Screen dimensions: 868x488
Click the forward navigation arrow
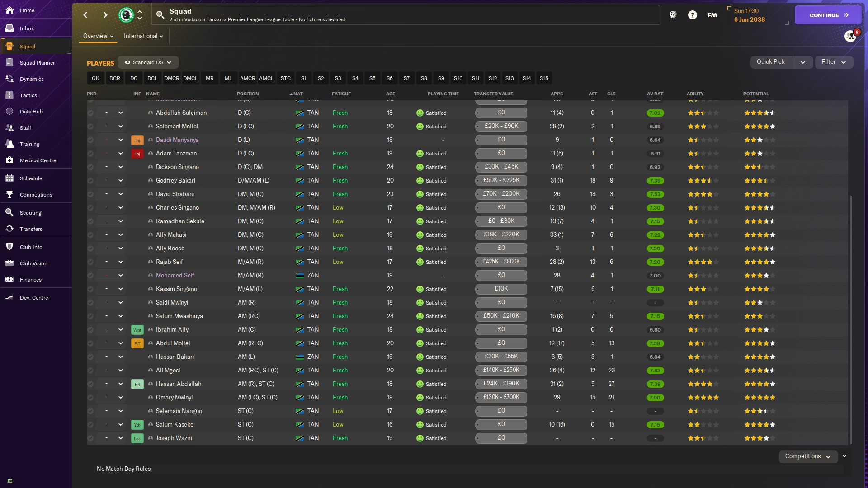click(x=105, y=15)
